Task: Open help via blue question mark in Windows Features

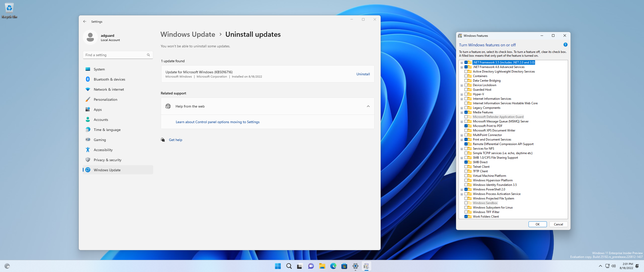Action: click(x=566, y=45)
